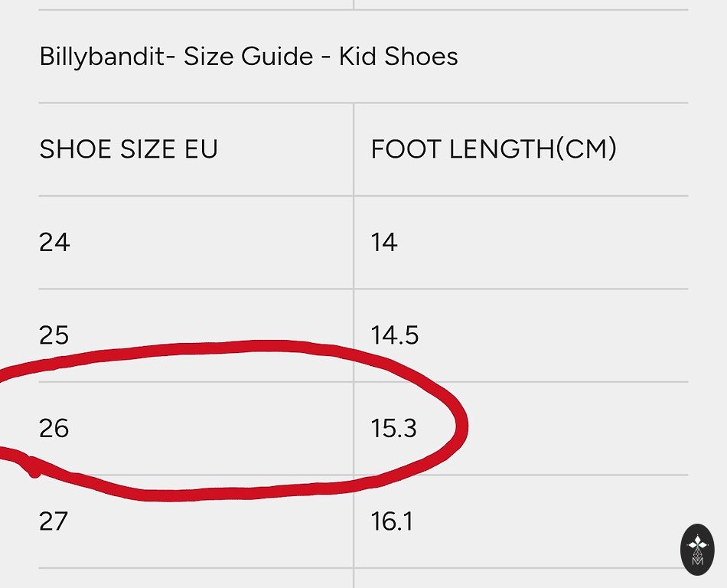Select foot length 16.1 cell
Screen dimensions: 727x588
click(392, 521)
